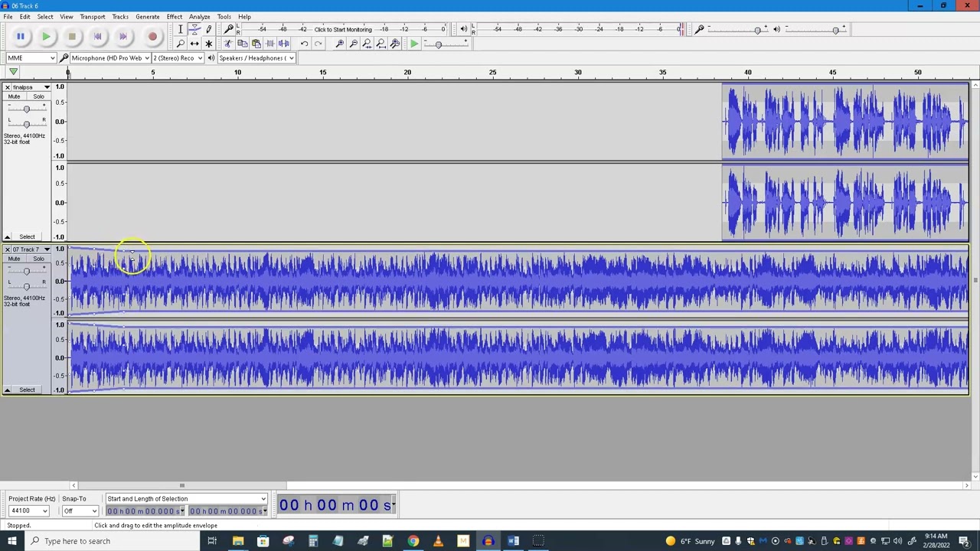This screenshot has height=551, width=980.
Task: Click the Cut scissors icon
Action: click(228, 44)
